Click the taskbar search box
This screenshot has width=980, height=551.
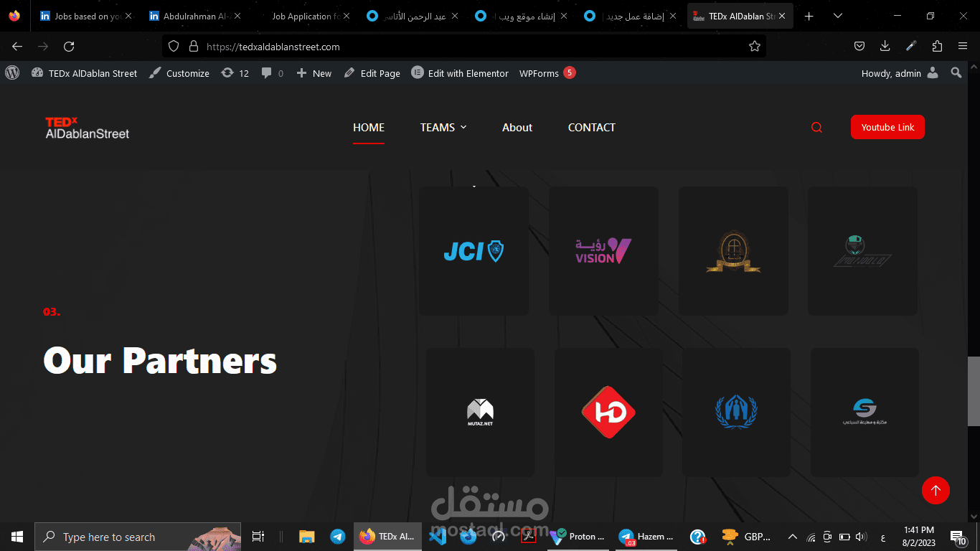[x=138, y=537]
